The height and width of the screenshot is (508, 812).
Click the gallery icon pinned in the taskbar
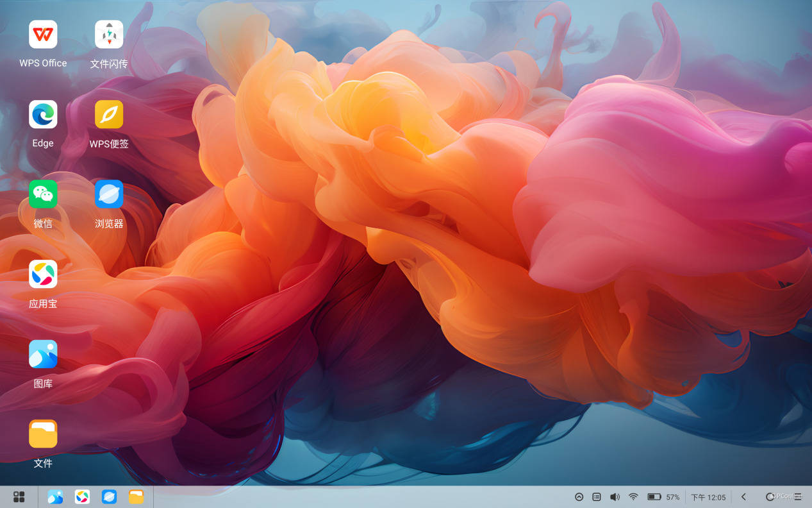pyautogui.click(x=55, y=497)
